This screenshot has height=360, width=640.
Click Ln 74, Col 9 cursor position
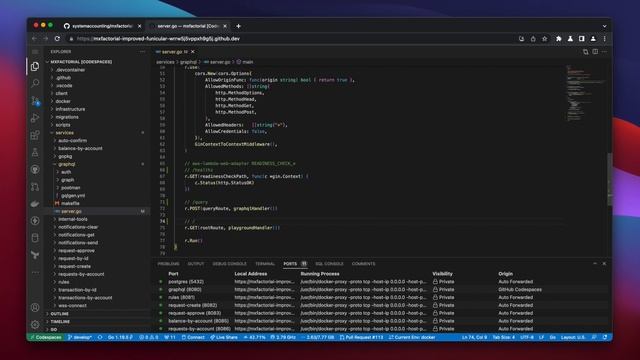(x=474, y=337)
